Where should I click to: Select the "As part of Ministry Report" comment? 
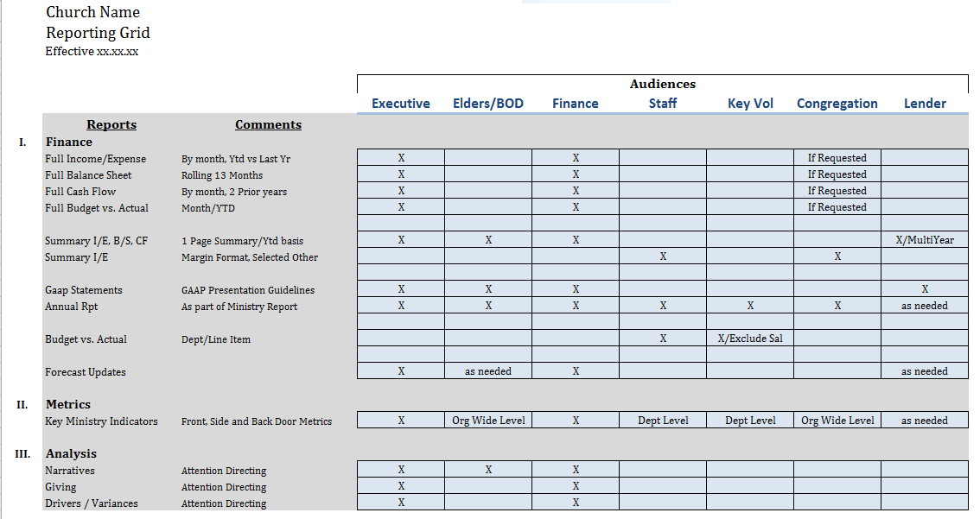point(239,307)
